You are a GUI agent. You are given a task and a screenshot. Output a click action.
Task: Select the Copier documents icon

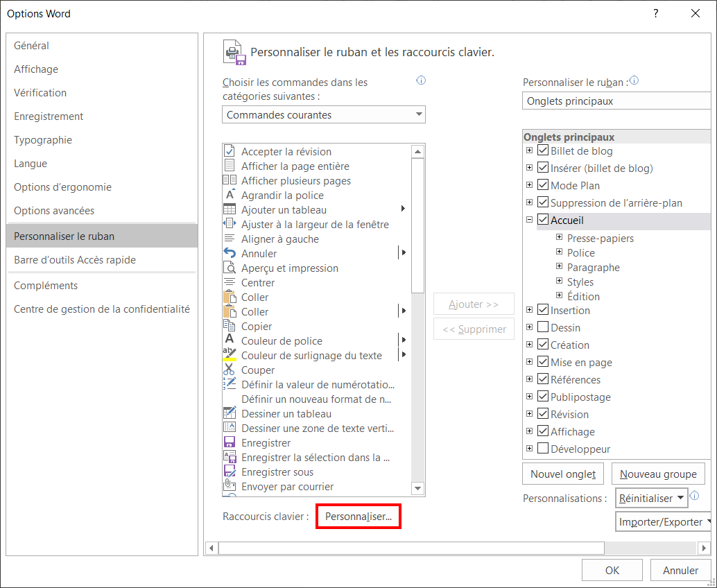click(229, 326)
